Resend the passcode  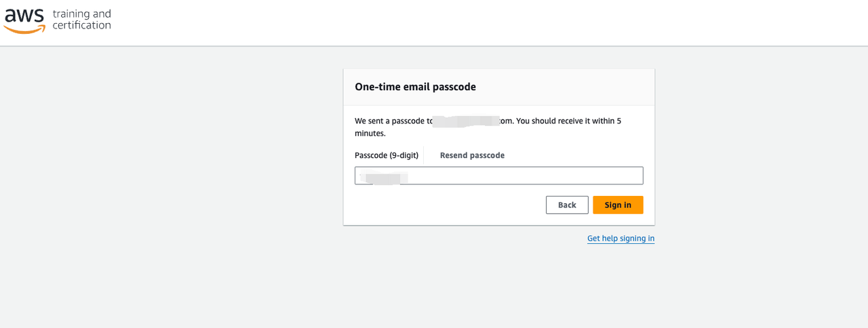pos(472,155)
